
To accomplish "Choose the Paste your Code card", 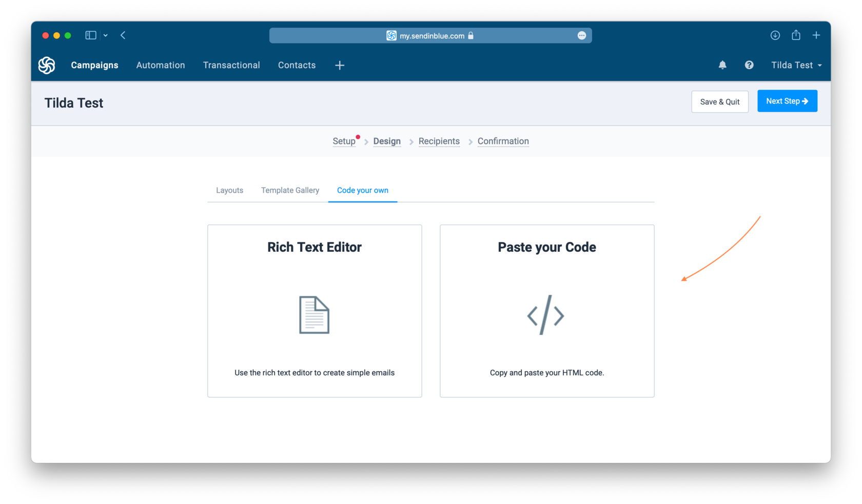I will (x=547, y=311).
